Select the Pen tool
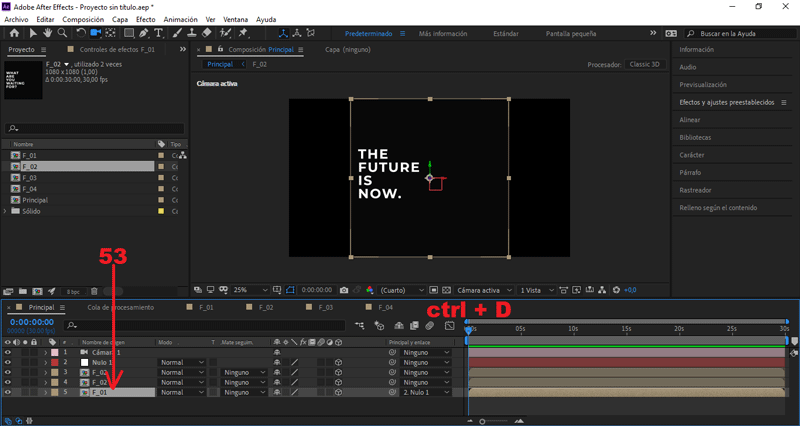This screenshot has width=800, height=426. pyautogui.click(x=144, y=33)
